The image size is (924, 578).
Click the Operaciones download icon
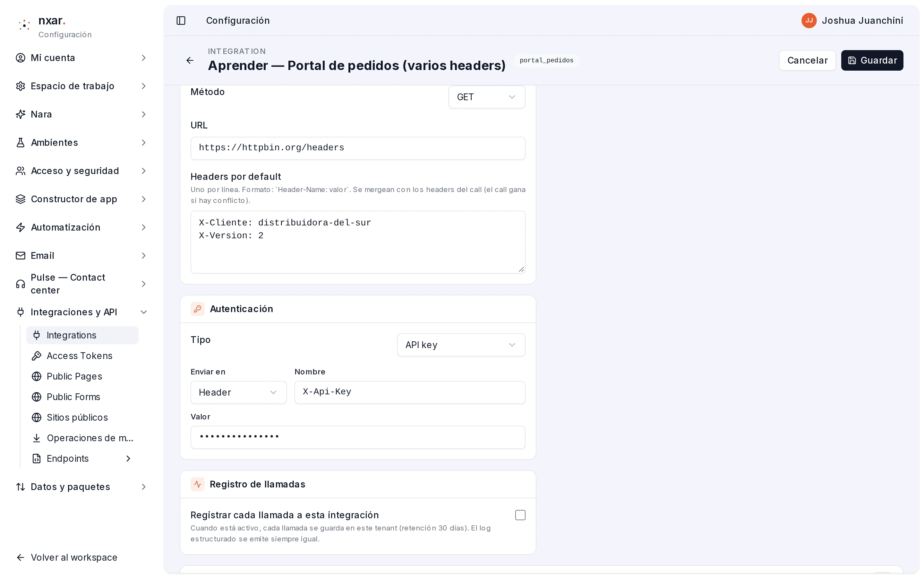pyautogui.click(x=37, y=438)
